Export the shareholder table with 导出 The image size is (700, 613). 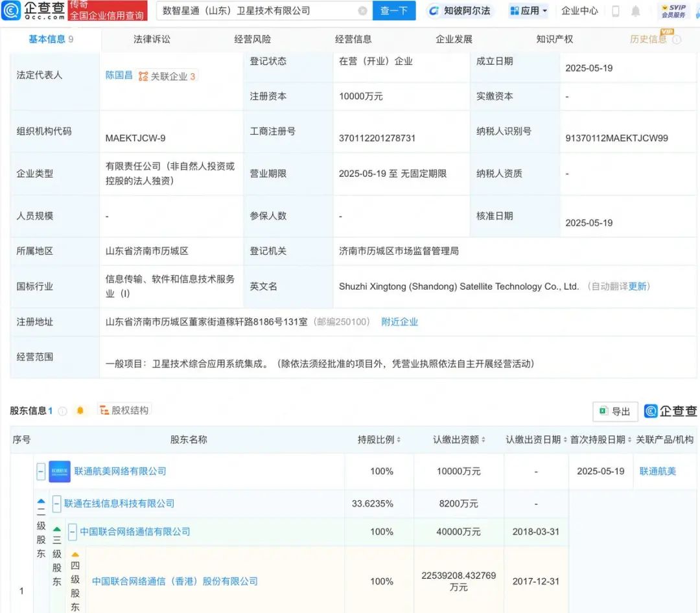coord(615,411)
